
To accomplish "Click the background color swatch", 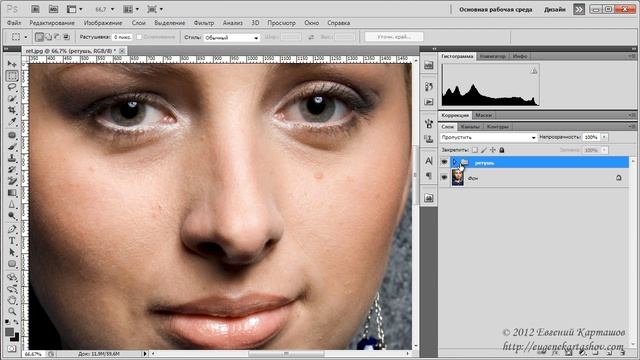I will click(x=15, y=337).
